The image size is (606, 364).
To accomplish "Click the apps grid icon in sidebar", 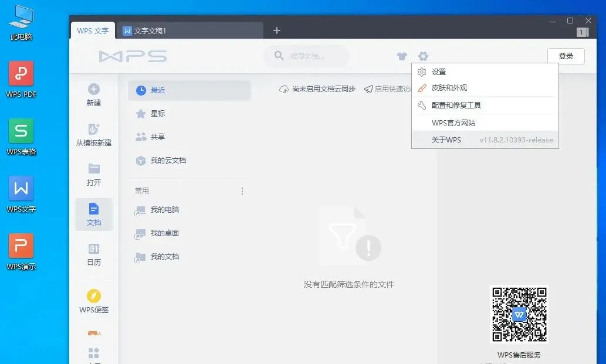I will [93, 353].
